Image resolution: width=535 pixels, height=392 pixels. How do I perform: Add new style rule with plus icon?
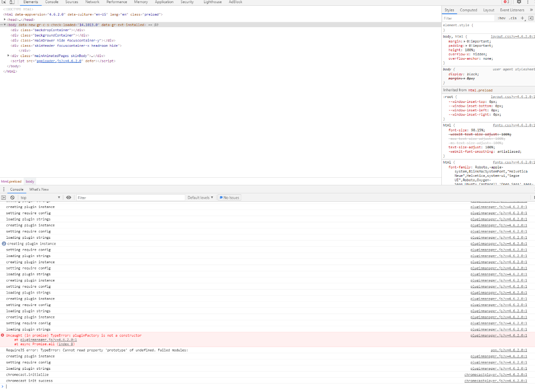tap(523, 18)
